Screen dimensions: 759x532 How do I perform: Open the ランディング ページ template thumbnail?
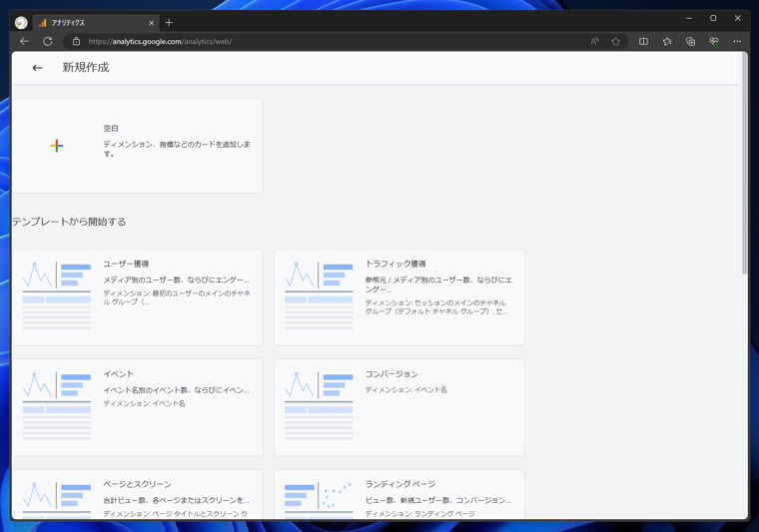(319, 500)
